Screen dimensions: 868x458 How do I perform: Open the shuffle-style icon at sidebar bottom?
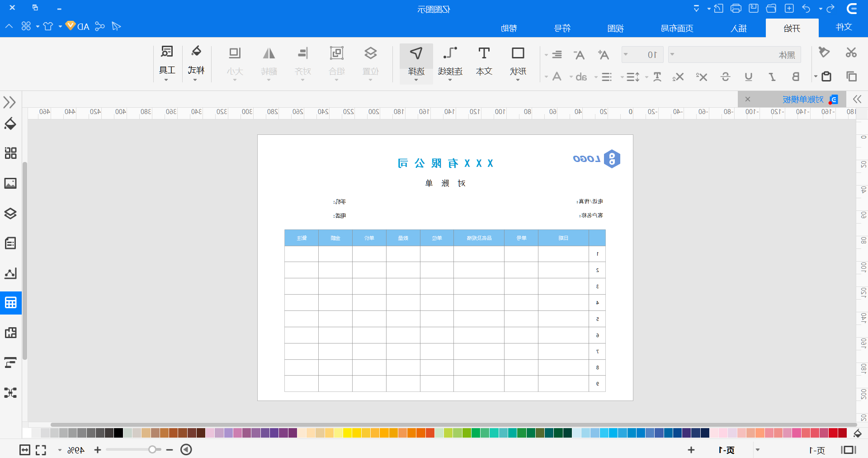pyautogui.click(x=10, y=392)
